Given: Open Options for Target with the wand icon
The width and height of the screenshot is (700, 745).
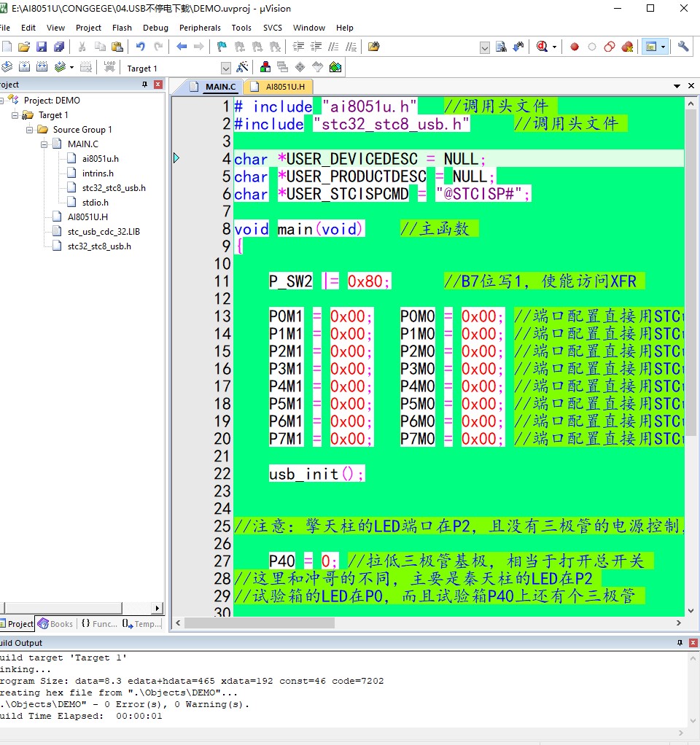Looking at the screenshot, I should [x=242, y=67].
